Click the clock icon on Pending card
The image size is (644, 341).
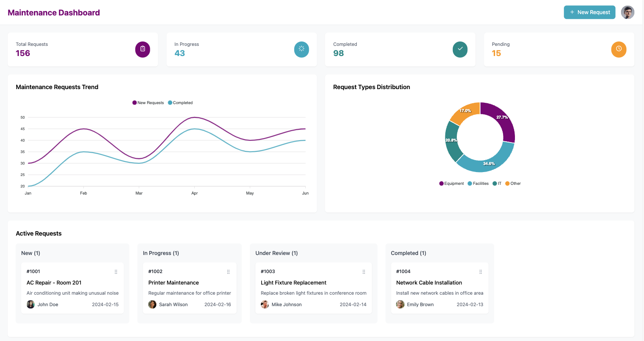618,49
